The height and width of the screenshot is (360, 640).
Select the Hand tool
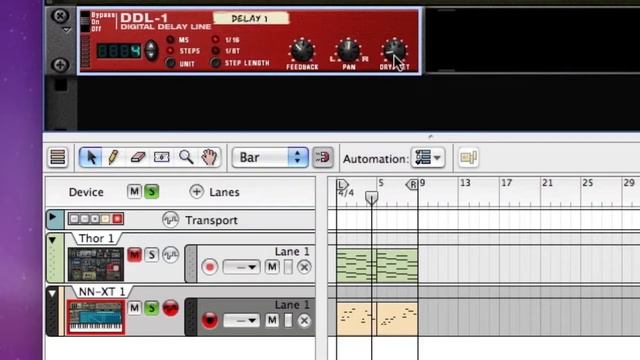tap(209, 157)
